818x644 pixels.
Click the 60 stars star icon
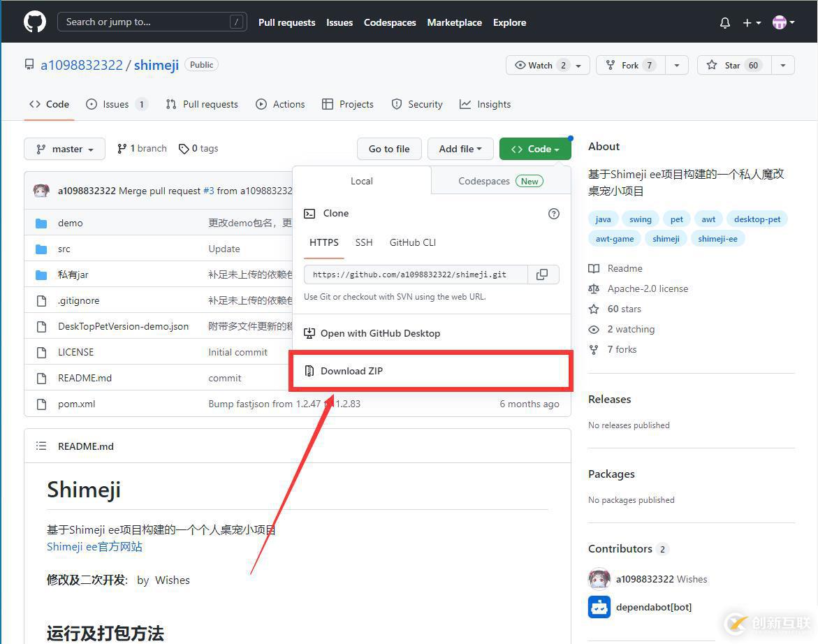tap(594, 309)
